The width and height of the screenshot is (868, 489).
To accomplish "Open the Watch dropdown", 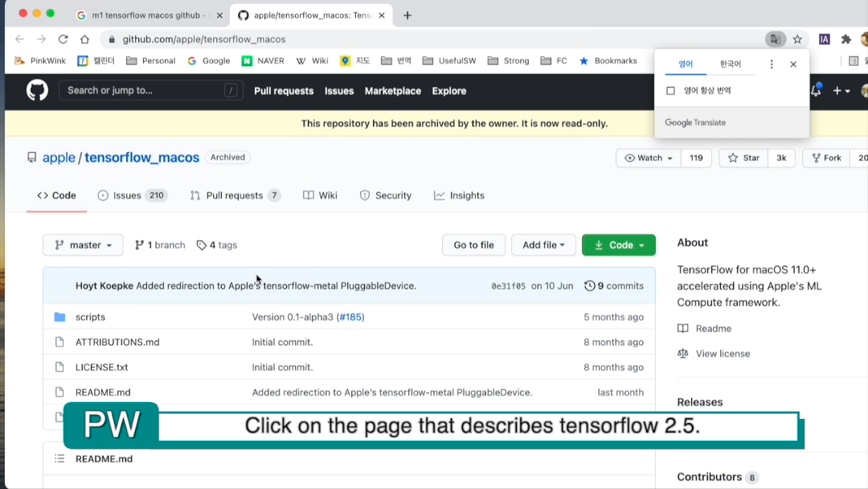I will point(649,158).
